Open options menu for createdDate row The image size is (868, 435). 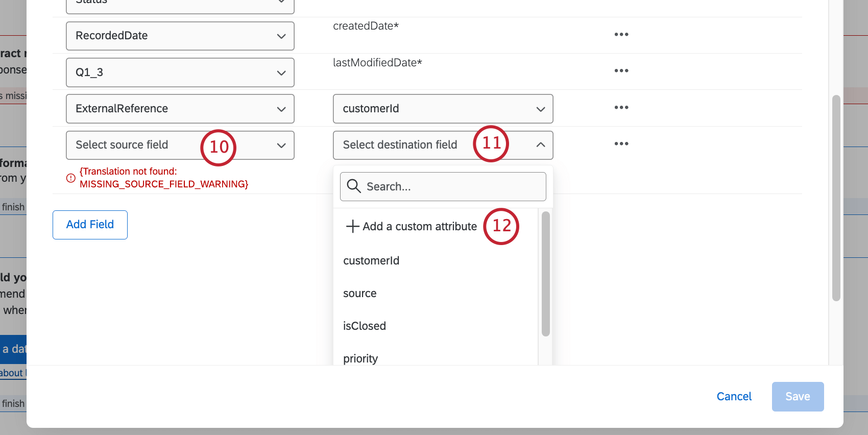(x=621, y=35)
